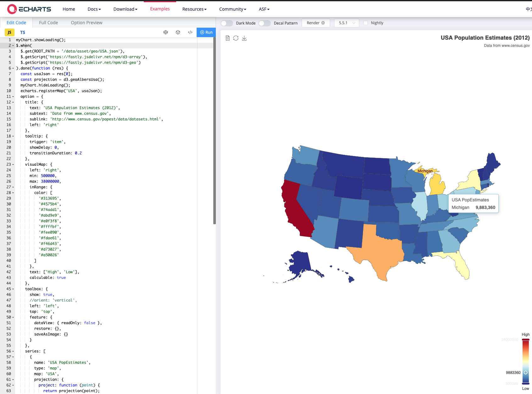Expand the Download menu
Viewport: 532px width, 394px height.
point(125,9)
